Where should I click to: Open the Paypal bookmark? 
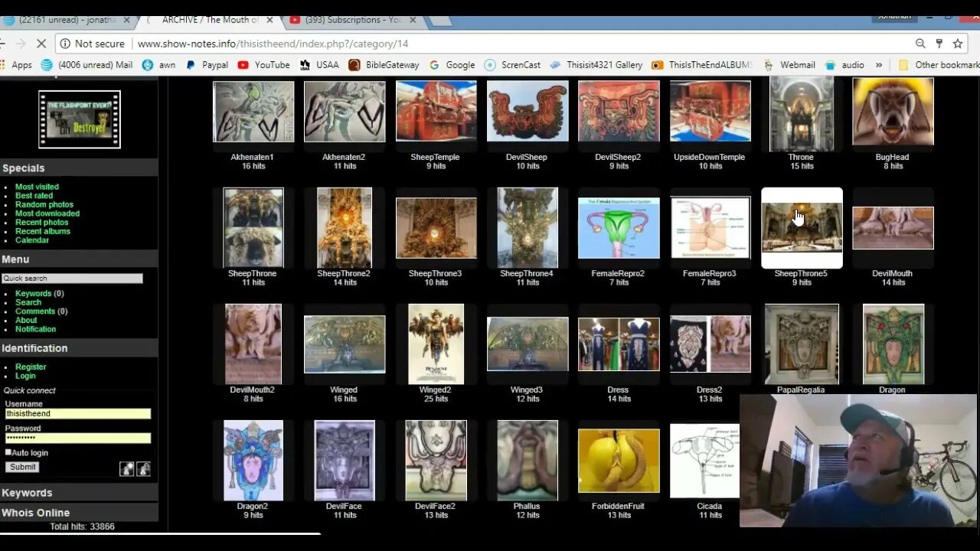click(x=207, y=65)
